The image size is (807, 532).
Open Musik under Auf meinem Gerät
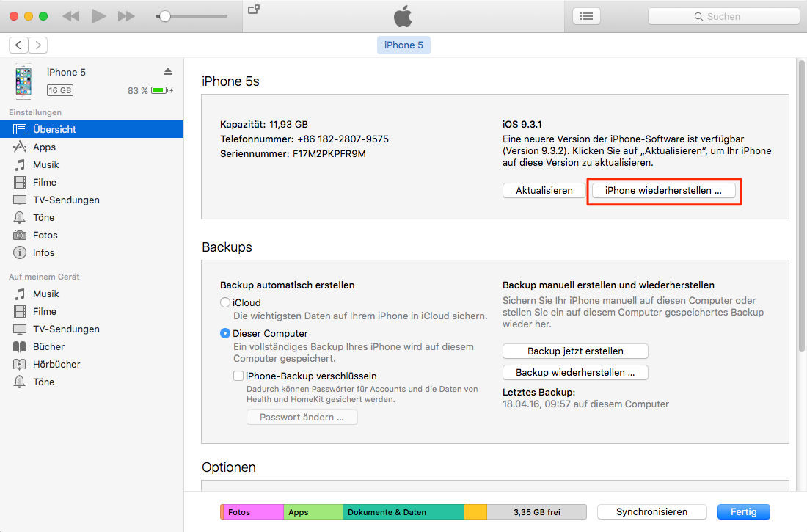point(92,294)
